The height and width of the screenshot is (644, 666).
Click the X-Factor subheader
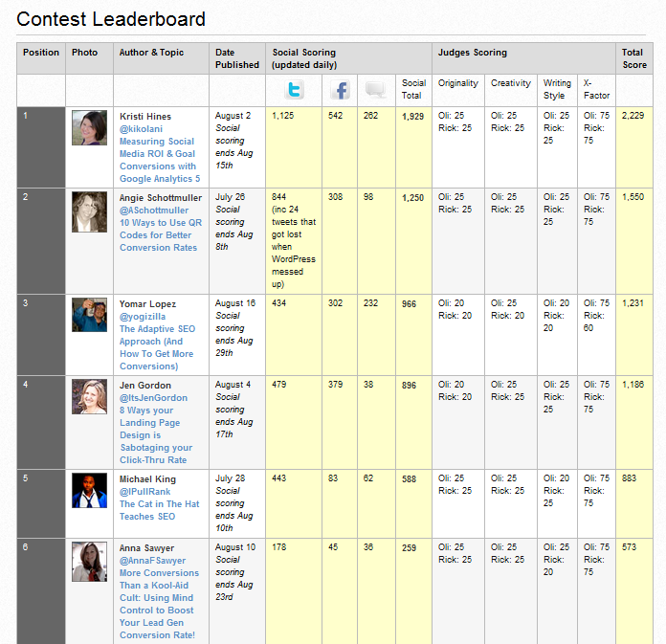click(596, 89)
